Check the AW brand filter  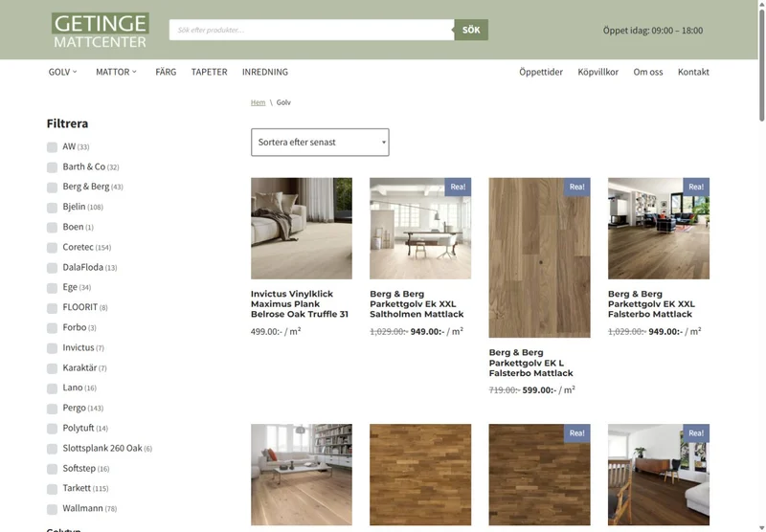[53, 147]
